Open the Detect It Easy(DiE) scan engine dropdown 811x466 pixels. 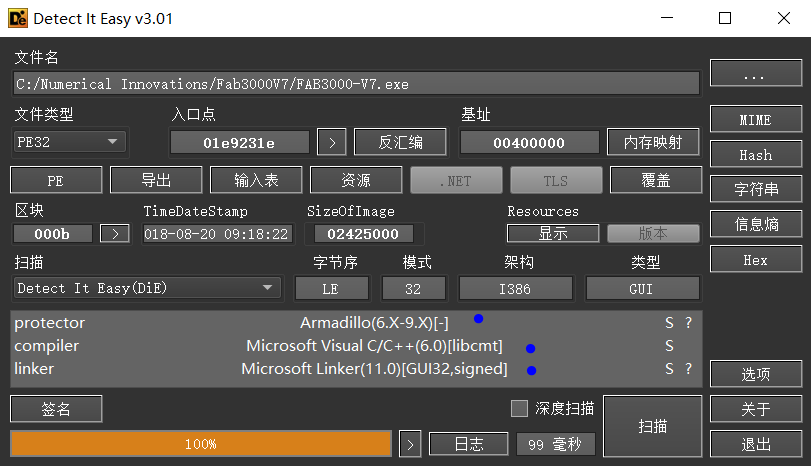tap(147, 288)
